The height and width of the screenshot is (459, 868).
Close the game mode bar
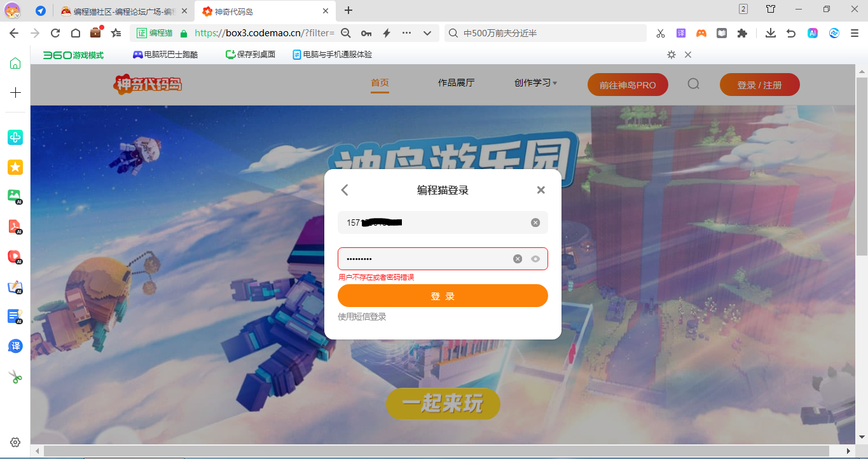pos(687,55)
